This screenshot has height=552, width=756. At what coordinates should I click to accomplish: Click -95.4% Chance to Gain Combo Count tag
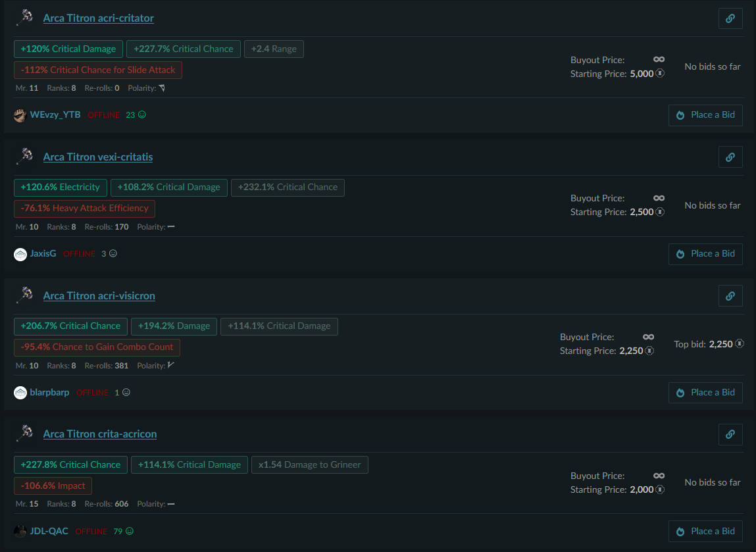point(97,347)
